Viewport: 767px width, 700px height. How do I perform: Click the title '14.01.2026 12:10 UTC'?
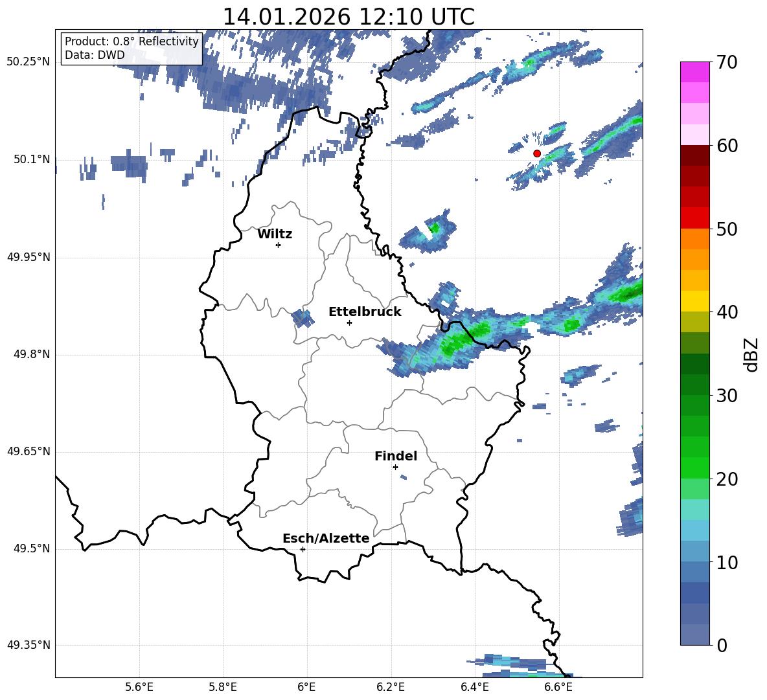tap(349, 17)
